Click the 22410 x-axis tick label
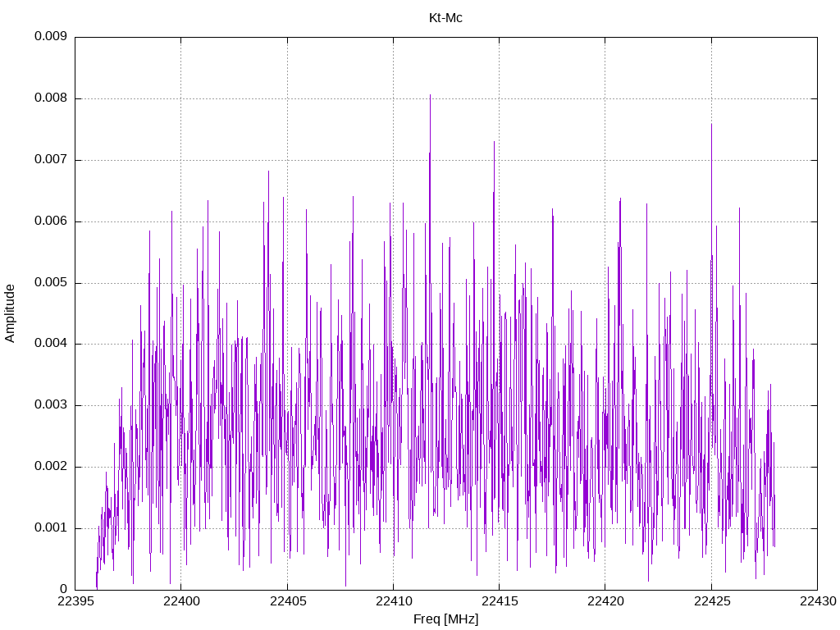840x630 pixels. (393, 601)
